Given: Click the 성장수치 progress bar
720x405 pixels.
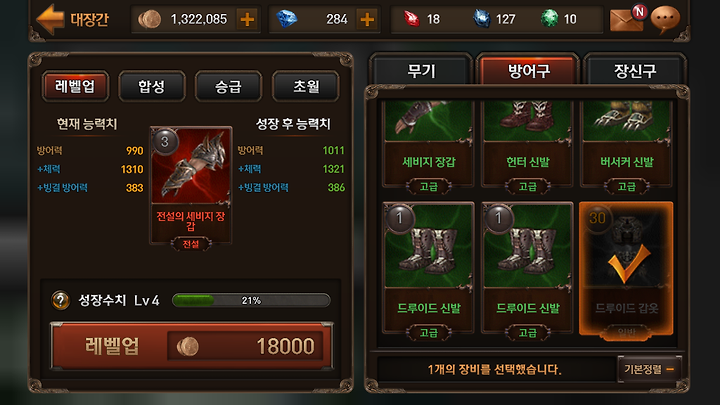Looking at the screenshot, I should coord(251,300).
